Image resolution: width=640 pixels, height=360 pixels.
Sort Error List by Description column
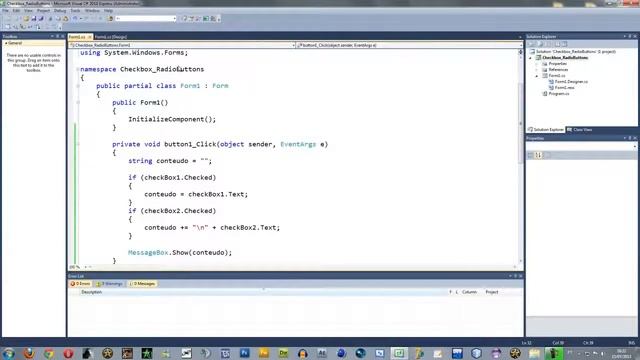(x=91, y=292)
